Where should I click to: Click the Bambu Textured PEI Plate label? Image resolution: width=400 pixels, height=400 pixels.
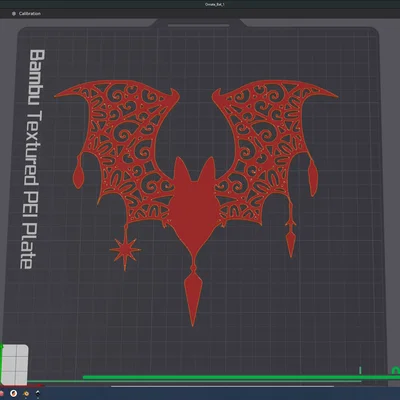tap(32, 159)
